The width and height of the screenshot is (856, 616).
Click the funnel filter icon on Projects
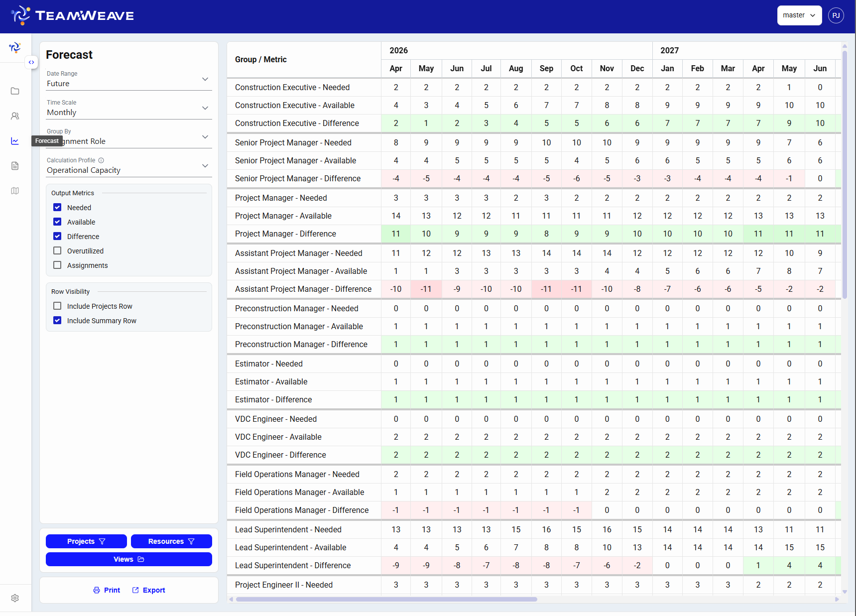point(102,541)
